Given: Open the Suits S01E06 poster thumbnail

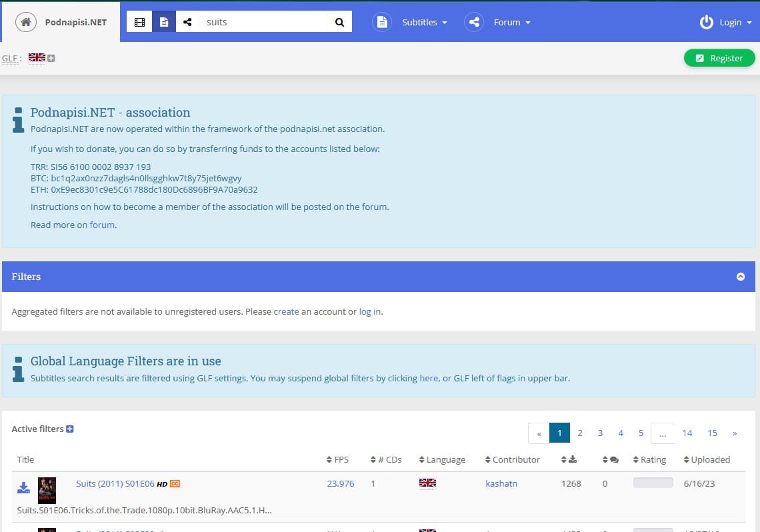Looking at the screenshot, I should click(x=47, y=490).
